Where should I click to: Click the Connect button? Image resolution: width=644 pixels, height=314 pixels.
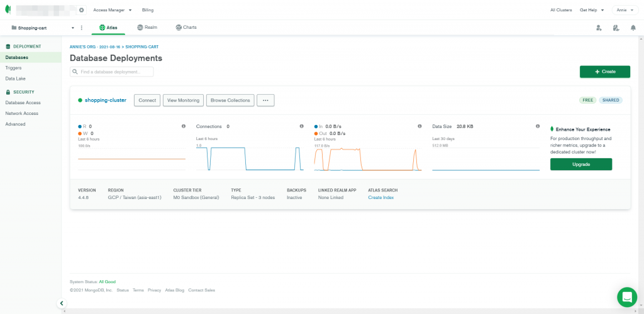pyautogui.click(x=147, y=100)
